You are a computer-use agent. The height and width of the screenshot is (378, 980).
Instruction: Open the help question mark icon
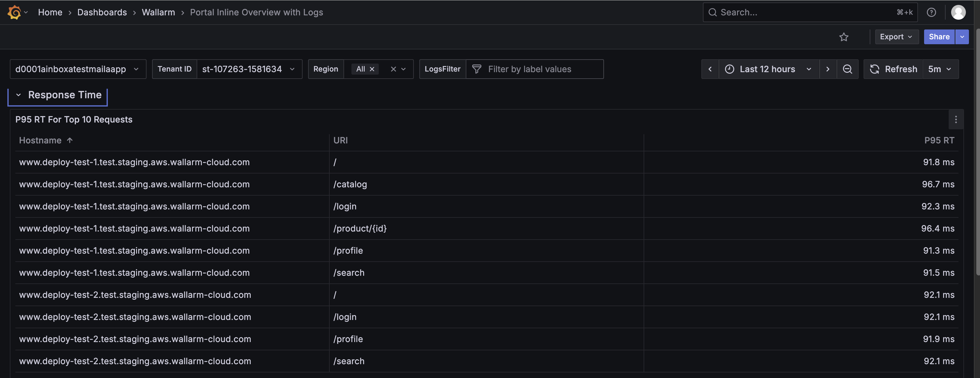click(931, 12)
